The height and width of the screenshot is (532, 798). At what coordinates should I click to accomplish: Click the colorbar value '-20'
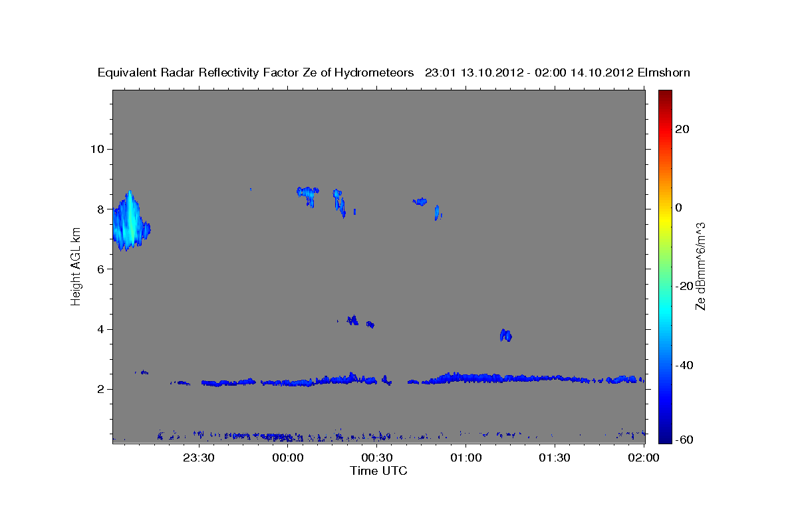pyautogui.click(x=685, y=286)
